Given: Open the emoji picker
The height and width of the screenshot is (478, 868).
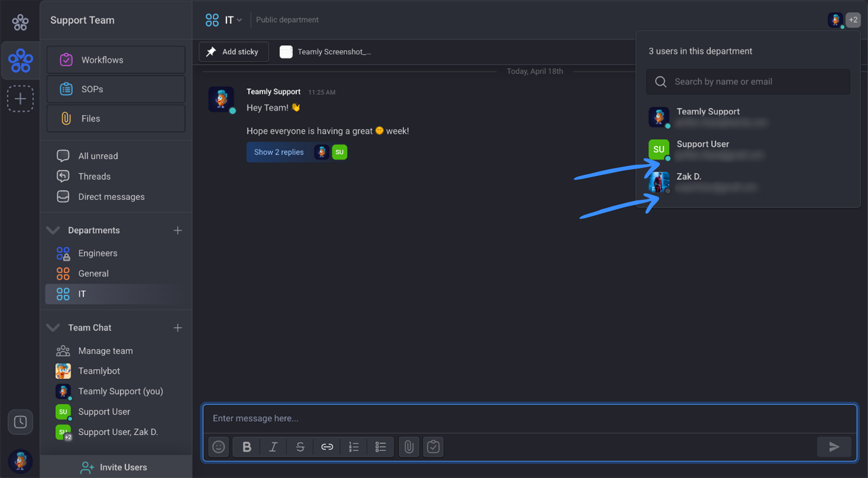Looking at the screenshot, I should click(219, 447).
